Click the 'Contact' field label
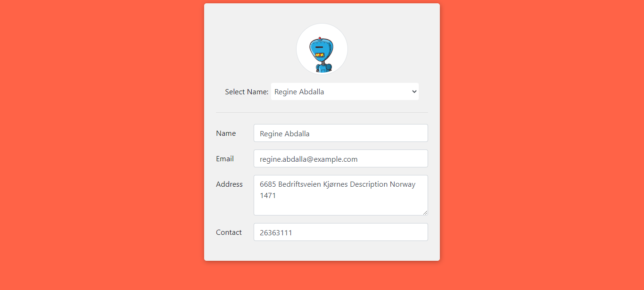Screen dimensions: 644x290 [x=229, y=232]
